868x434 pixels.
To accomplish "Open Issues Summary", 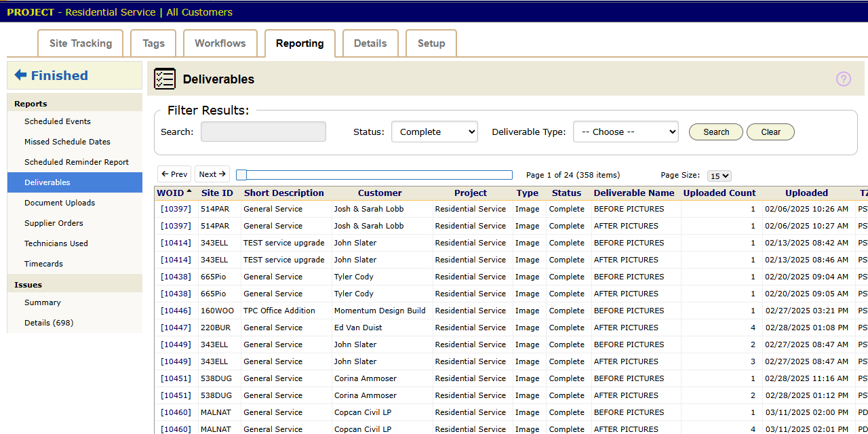I will (43, 302).
